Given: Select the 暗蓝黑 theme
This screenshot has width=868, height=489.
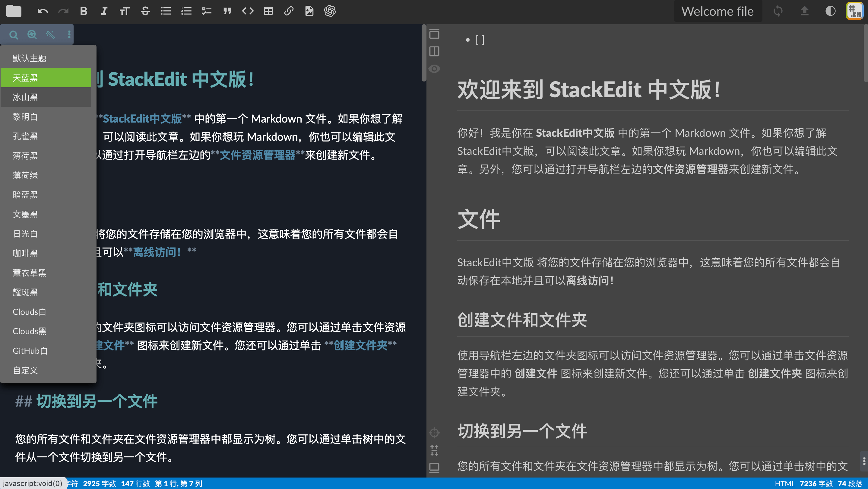Looking at the screenshot, I should [46, 195].
